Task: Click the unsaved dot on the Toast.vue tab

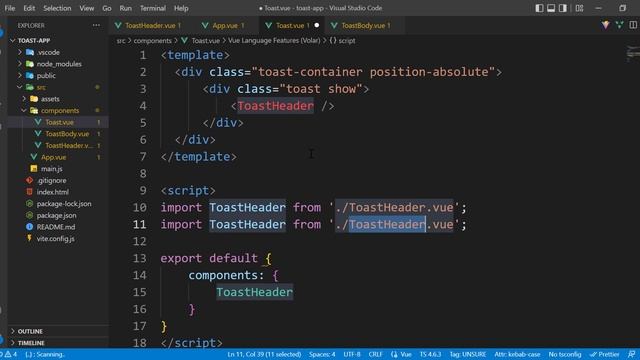Action: [317, 25]
